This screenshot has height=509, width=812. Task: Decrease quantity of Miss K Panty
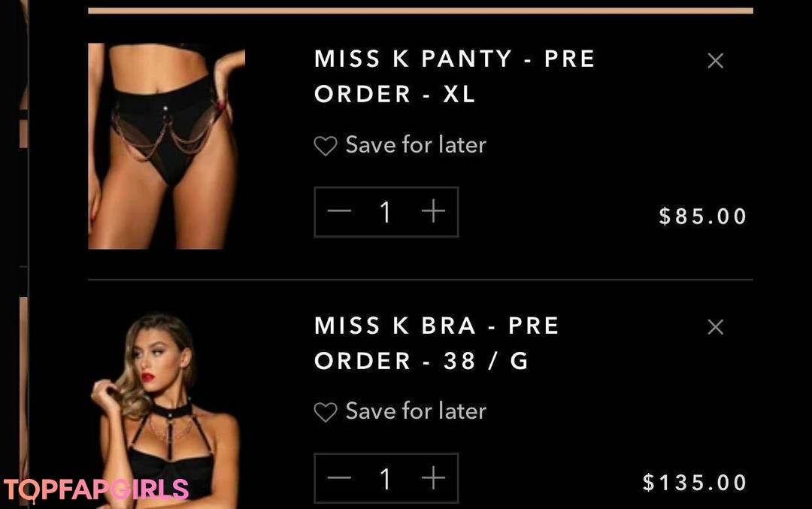339,211
